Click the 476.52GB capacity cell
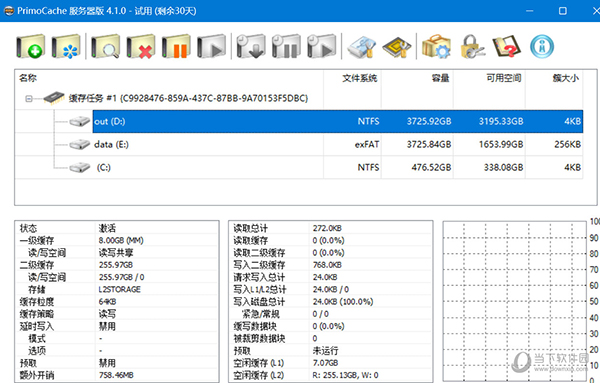Screen dimensions: 600x383 [x=431, y=168]
